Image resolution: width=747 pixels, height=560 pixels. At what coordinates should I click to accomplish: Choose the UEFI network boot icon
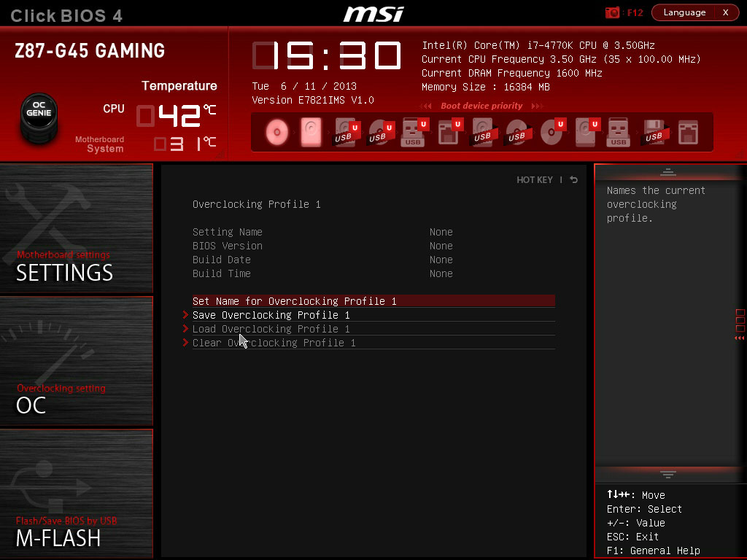449,132
